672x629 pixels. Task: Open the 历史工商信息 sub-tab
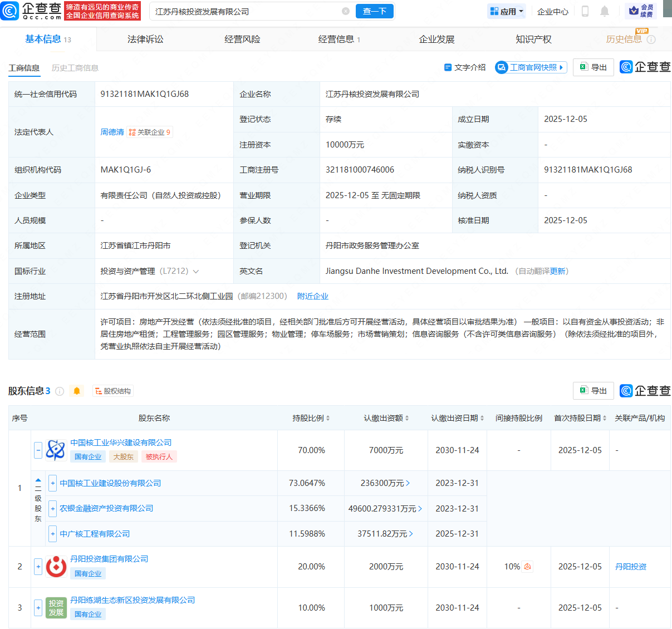coord(75,68)
